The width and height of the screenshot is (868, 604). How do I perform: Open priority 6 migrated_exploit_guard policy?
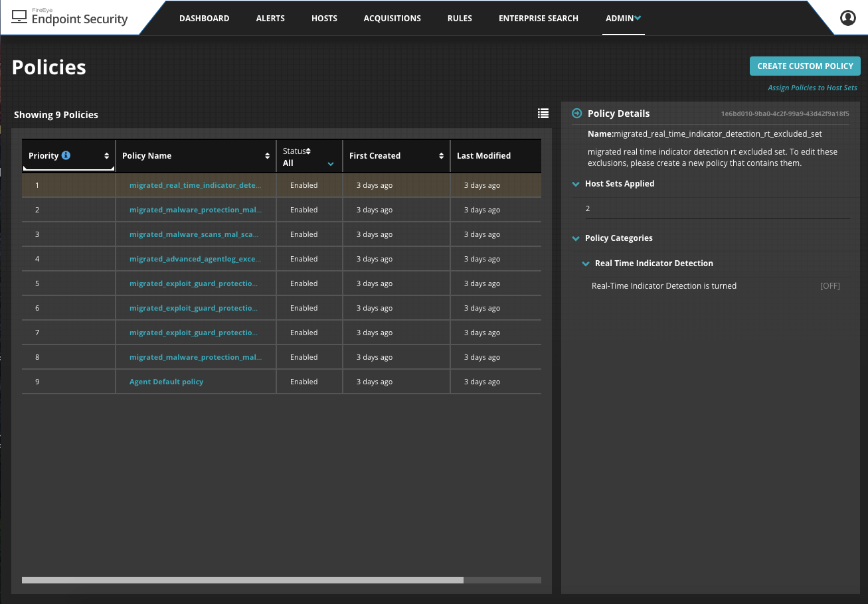click(194, 308)
